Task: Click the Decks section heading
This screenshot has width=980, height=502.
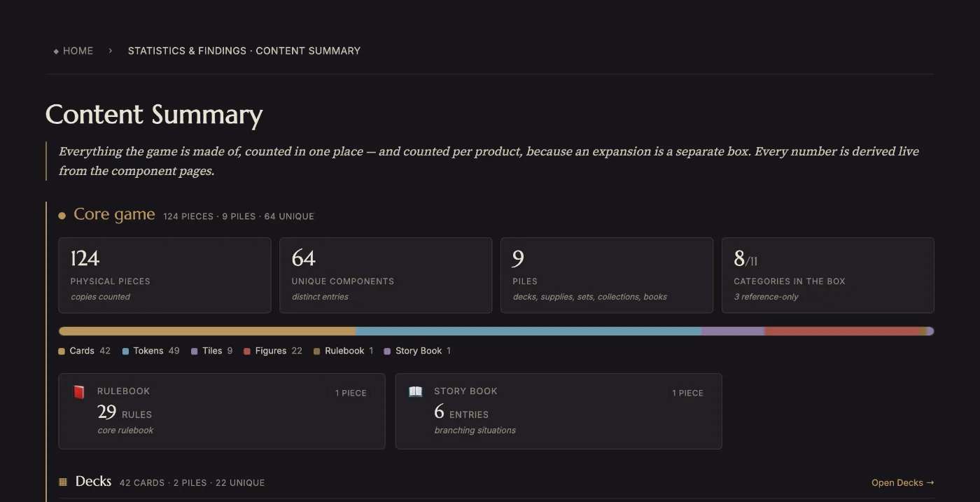Action: point(93,482)
